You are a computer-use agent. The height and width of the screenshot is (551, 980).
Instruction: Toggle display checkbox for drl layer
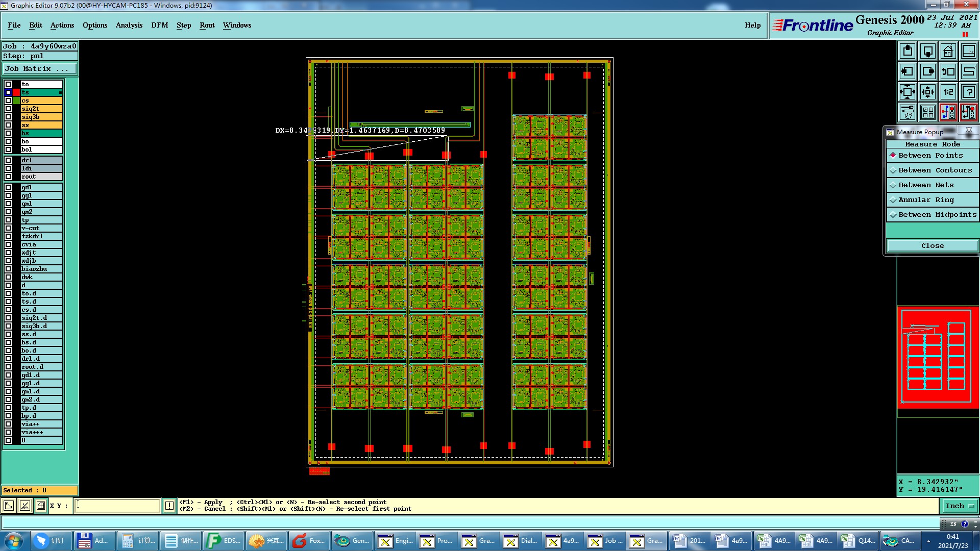coord(8,160)
